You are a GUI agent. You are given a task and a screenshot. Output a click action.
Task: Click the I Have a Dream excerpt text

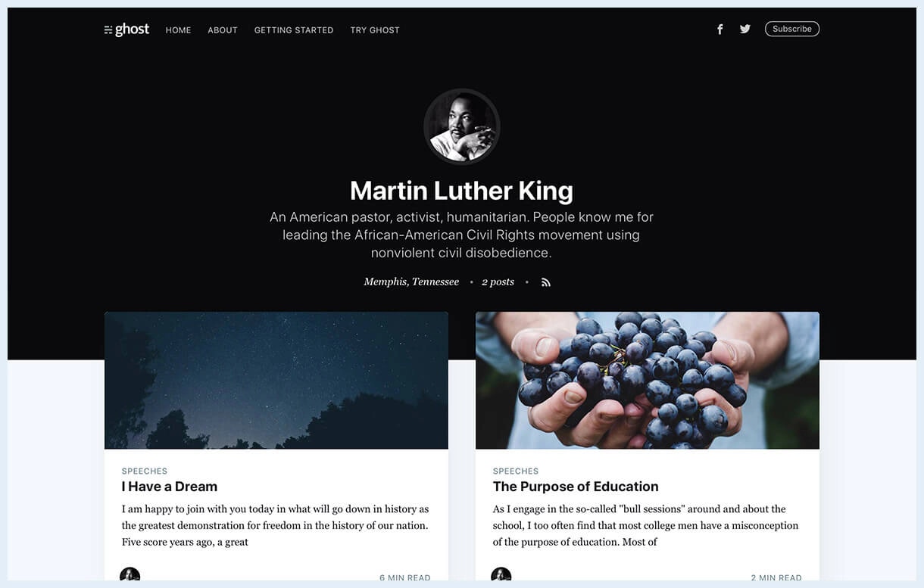(x=276, y=525)
